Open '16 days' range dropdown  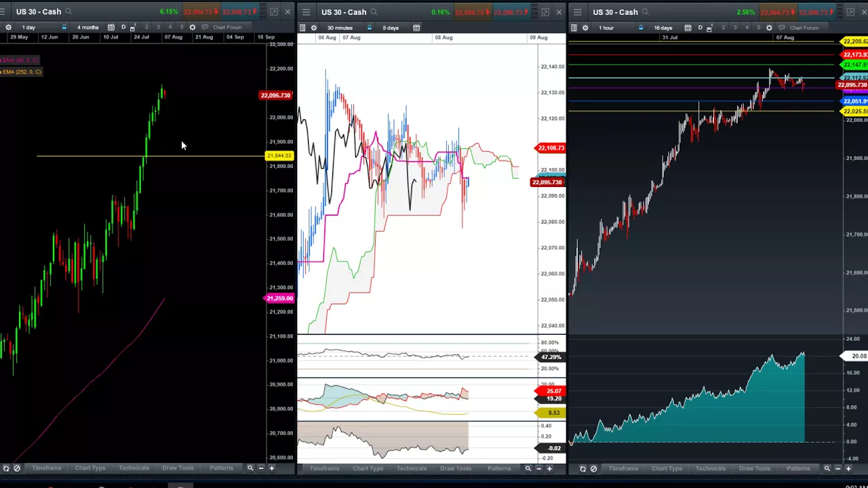663,28
